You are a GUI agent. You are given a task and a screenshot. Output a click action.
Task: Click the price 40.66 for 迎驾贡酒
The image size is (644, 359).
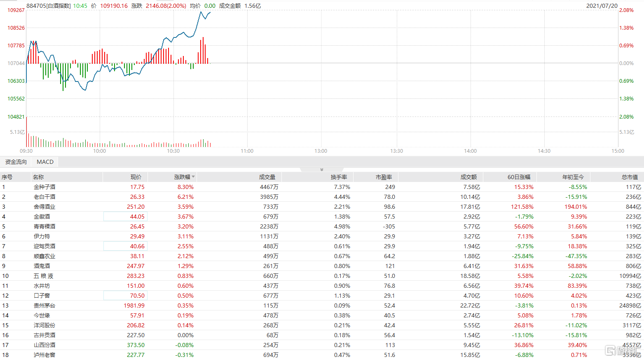click(137, 246)
